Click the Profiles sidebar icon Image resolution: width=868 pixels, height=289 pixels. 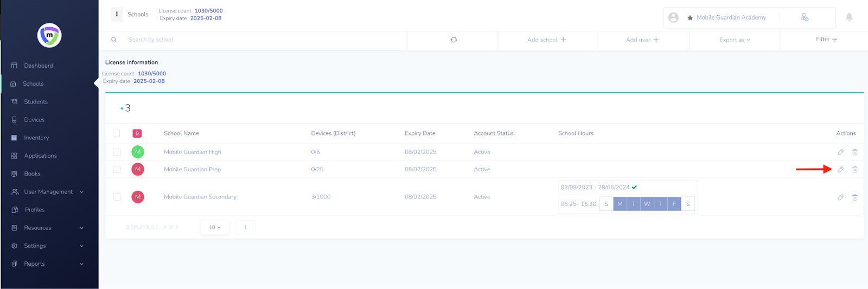(14, 210)
